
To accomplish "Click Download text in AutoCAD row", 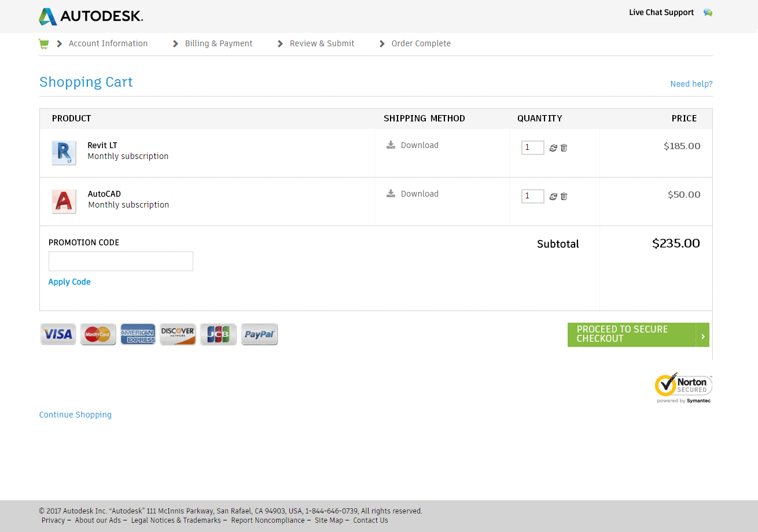I will point(420,194).
